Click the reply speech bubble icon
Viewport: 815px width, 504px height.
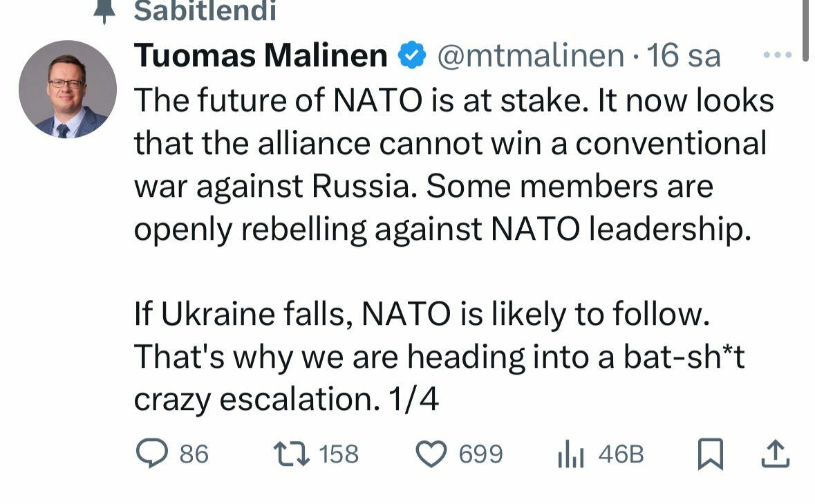[x=152, y=453]
